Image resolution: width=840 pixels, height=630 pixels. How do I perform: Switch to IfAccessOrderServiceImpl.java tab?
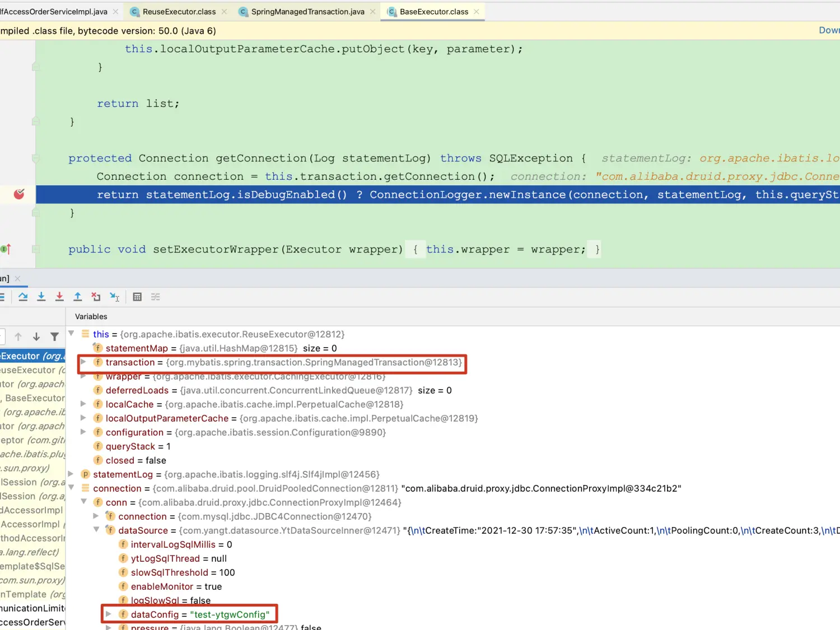54,12
